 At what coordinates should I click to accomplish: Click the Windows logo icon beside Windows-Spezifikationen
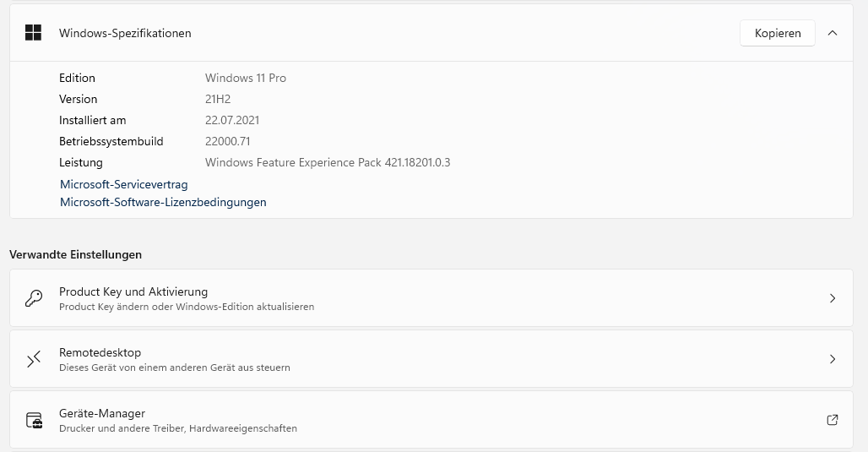(x=34, y=33)
